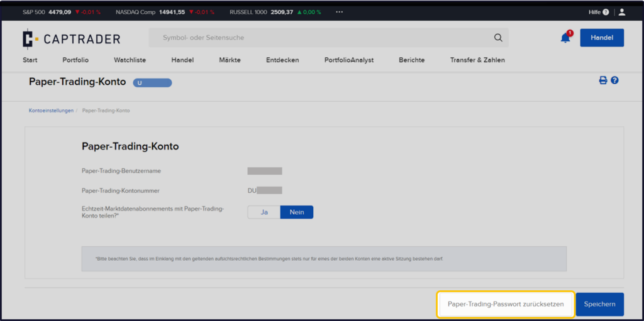Click the Speichern button

coord(599,304)
